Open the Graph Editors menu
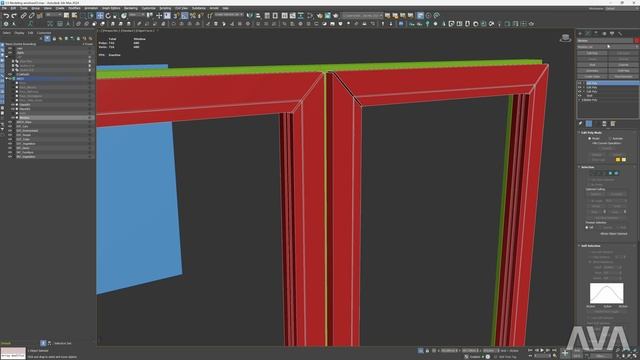 click(x=111, y=8)
